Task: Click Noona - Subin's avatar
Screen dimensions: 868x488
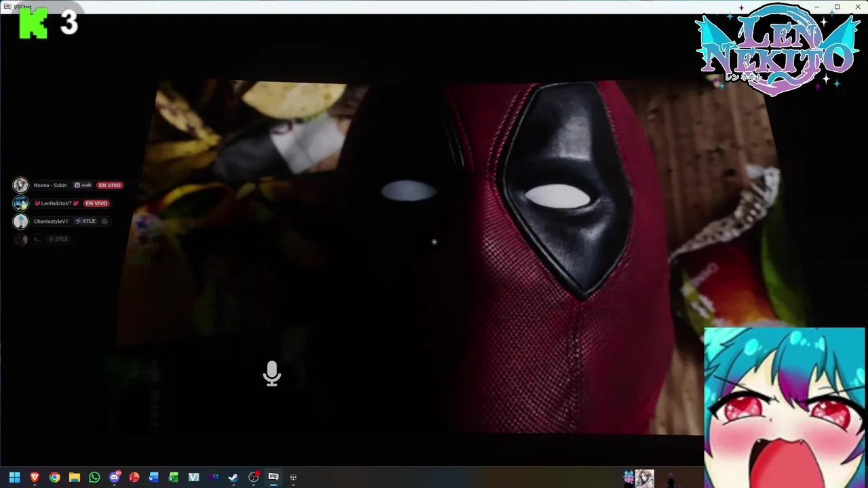Action: pos(21,185)
